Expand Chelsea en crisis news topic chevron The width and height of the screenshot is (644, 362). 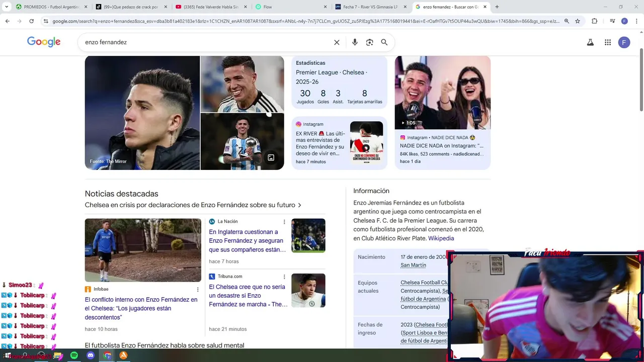tap(299, 205)
